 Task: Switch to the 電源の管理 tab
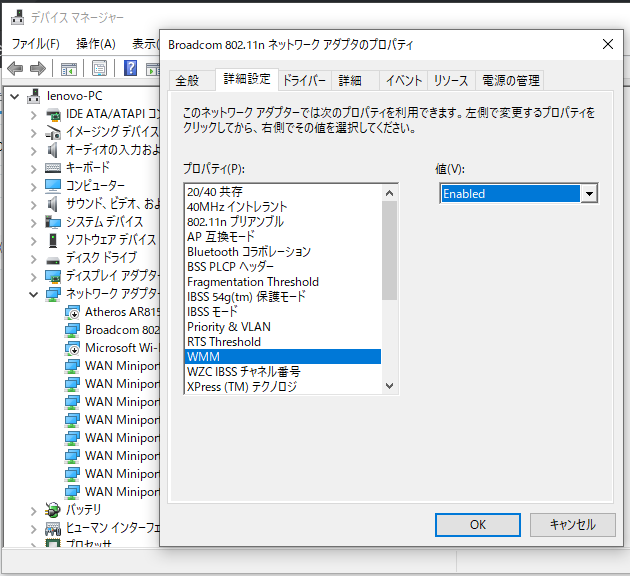(511, 81)
